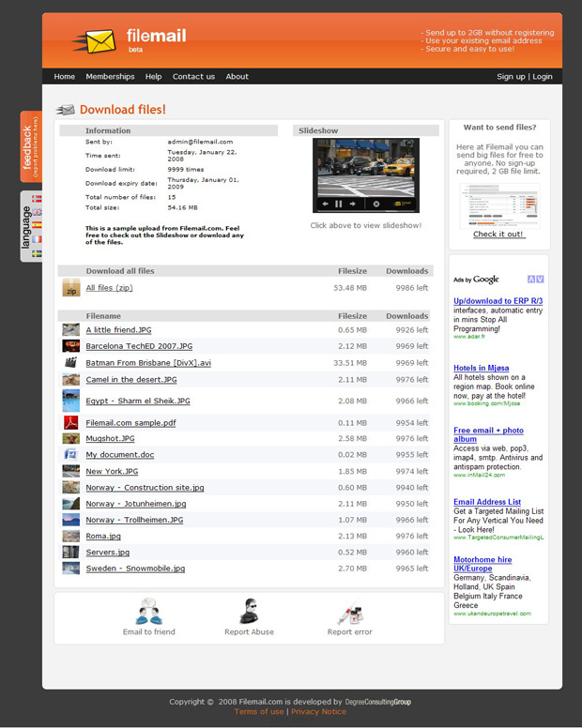Click the filemail envelope logo

click(94, 41)
